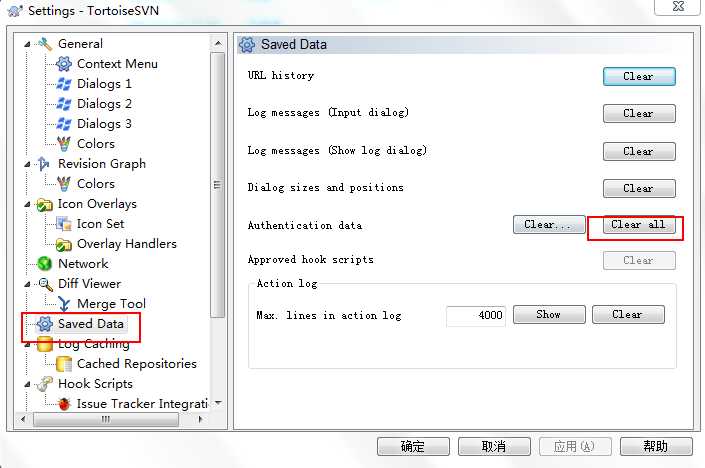Click the tree vertical scrollbar thumb
Viewport: 705px width, 468px height.
[x=218, y=185]
